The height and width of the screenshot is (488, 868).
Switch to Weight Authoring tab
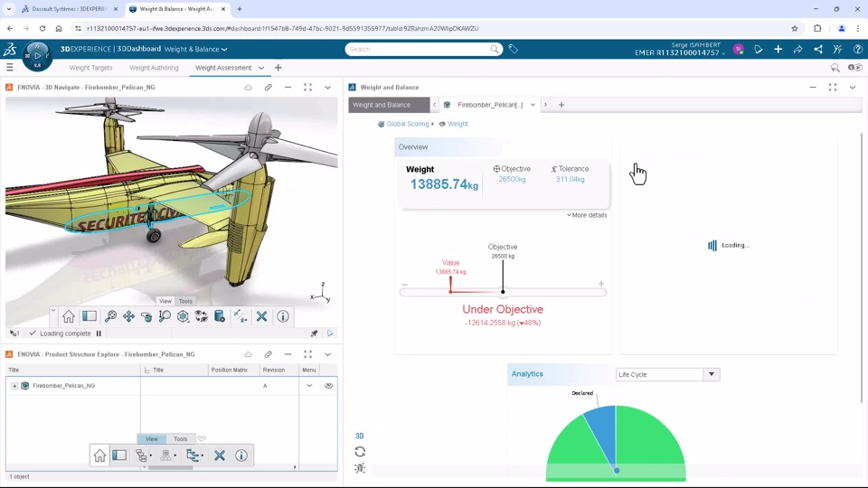pos(154,68)
